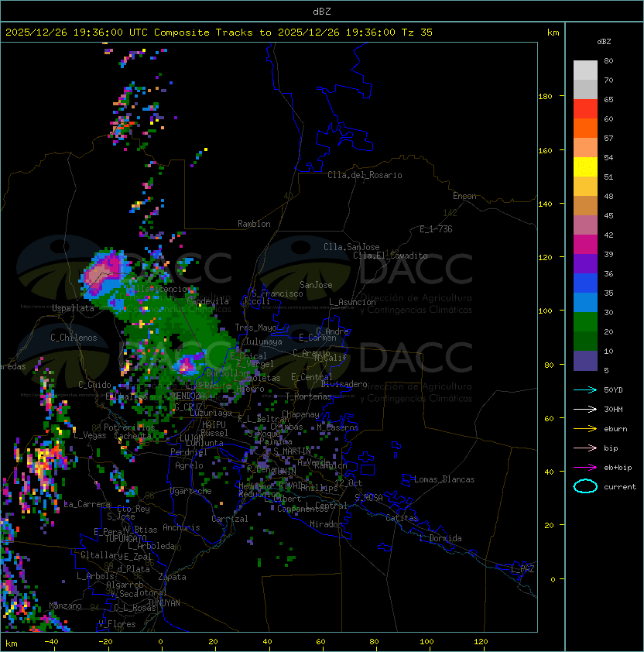The height and width of the screenshot is (652, 644).
Task: Click the cyan 'current' ellipse legend icon
Action: 585,486
